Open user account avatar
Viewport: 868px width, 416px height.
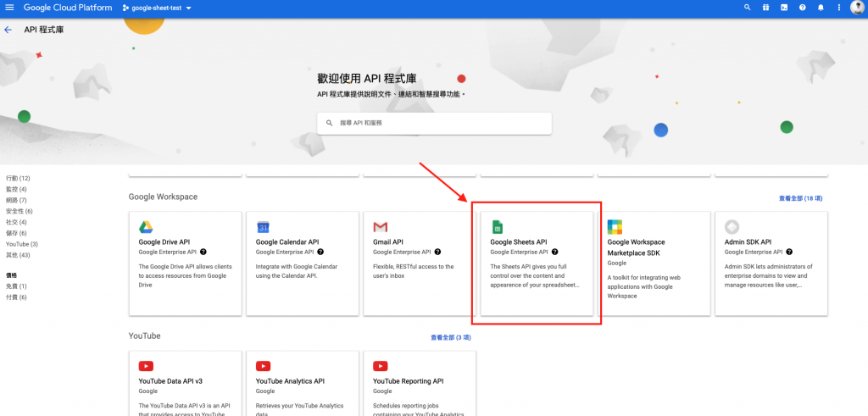click(858, 8)
